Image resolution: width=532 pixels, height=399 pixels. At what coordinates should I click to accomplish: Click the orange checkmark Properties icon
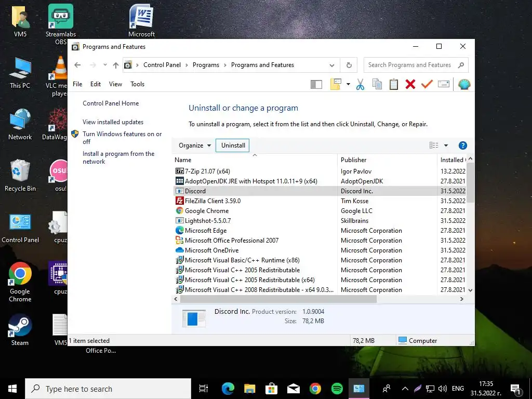(427, 84)
